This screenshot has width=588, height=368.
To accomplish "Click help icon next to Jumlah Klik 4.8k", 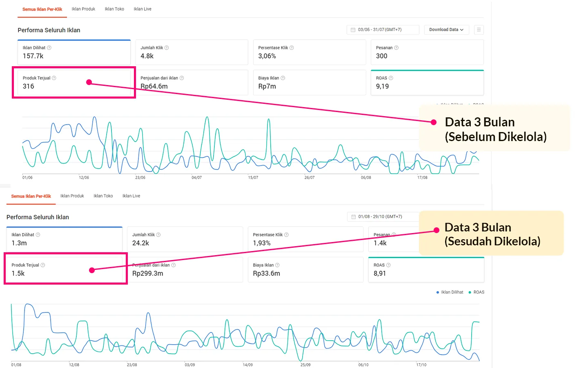I will pos(167,48).
